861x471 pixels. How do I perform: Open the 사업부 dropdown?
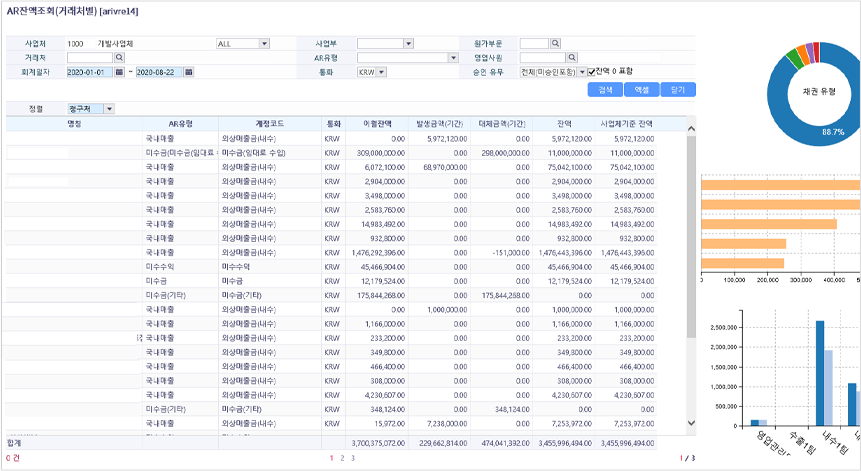click(x=408, y=44)
